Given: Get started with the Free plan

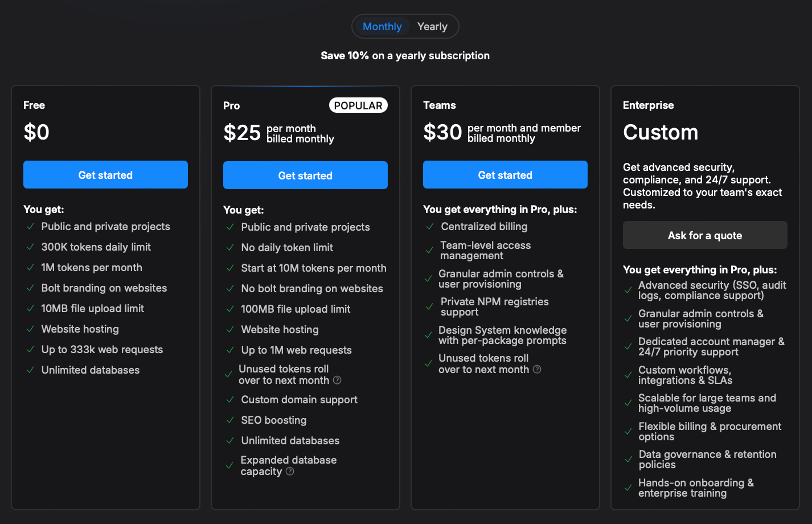Looking at the screenshot, I should pyautogui.click(x=105, y=175).
